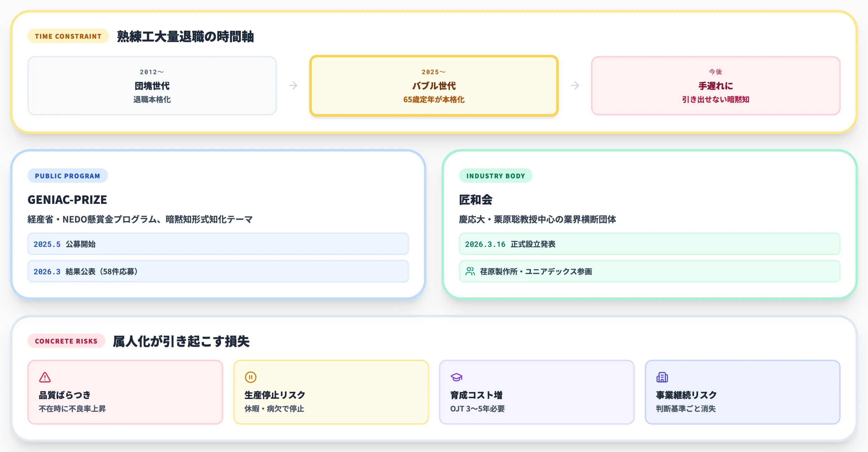Screen dimensions: 868x452
Task: Click the people icon next to 荏原製作所・ユニアデックス参画
Action: point(470,272)
